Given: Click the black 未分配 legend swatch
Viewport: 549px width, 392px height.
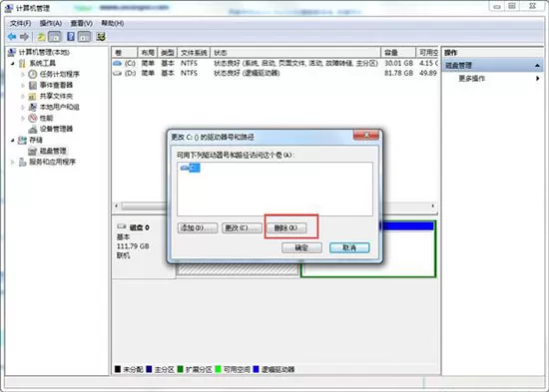Looking at the screenshot, I should tap(118, 369).
